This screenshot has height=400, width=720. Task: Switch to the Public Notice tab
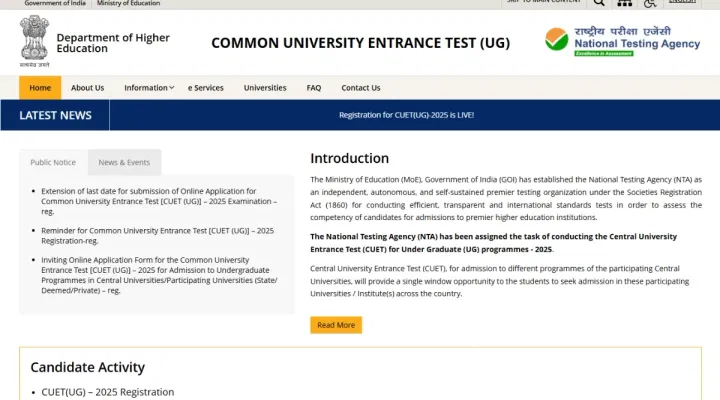click(x=53, y=162)
